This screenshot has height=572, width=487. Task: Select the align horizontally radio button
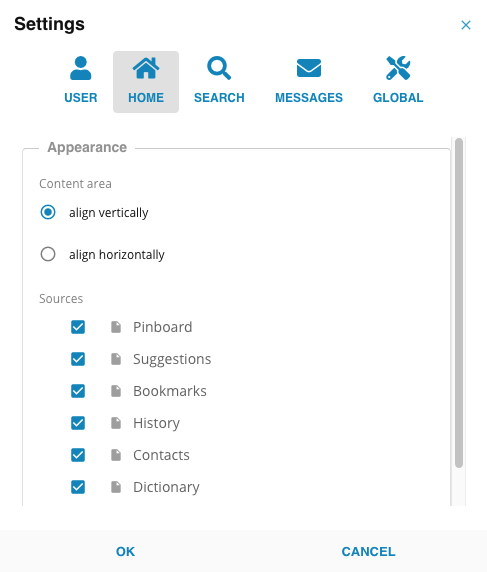pyautogui.click(x=48, y=254)
